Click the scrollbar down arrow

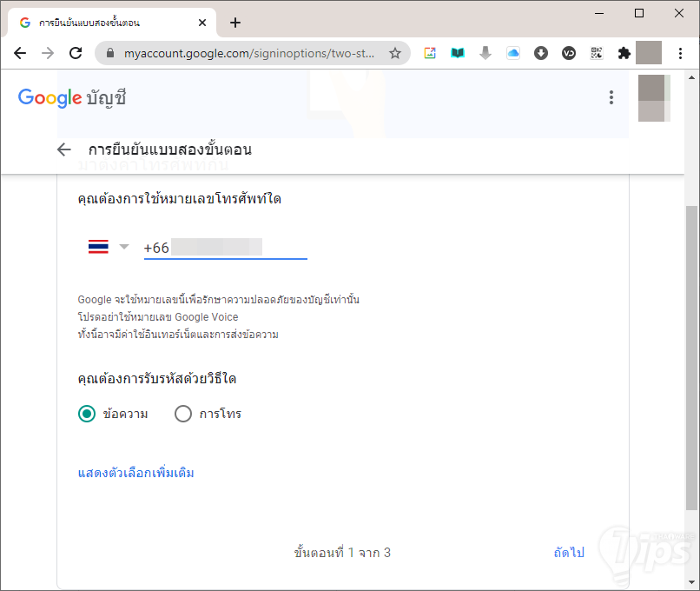(691, 582)
